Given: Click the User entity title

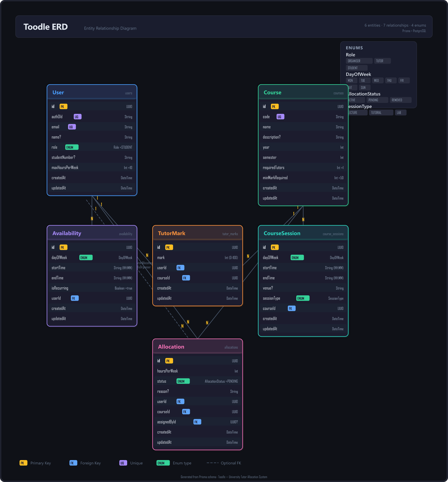Looking at the screenshot, I should coord(58,93).
